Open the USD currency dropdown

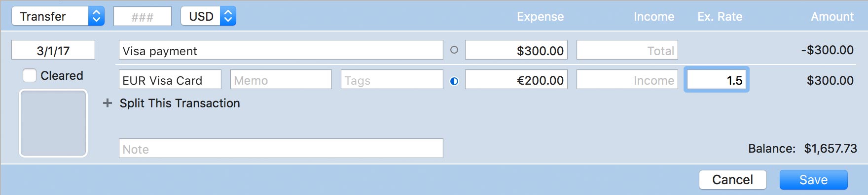(208, 16)
